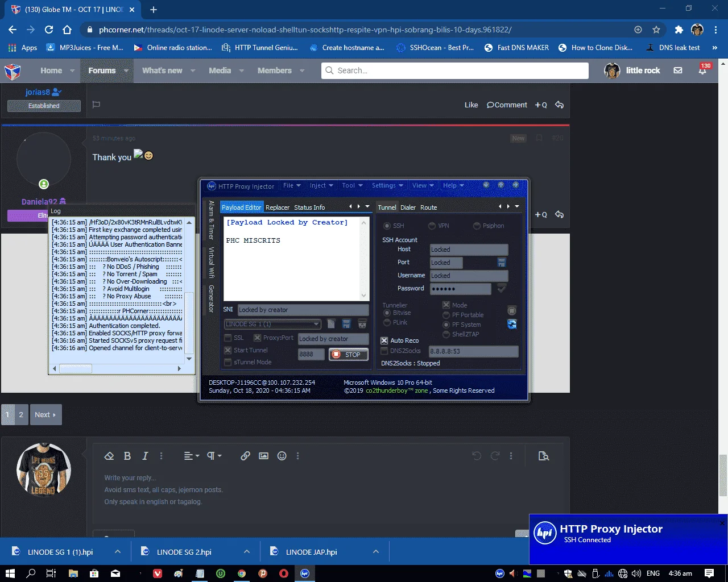The width and height of the screenshot is (728, 582).
Task: Toggle the SSL checkbox
Action: click(228, 338)
